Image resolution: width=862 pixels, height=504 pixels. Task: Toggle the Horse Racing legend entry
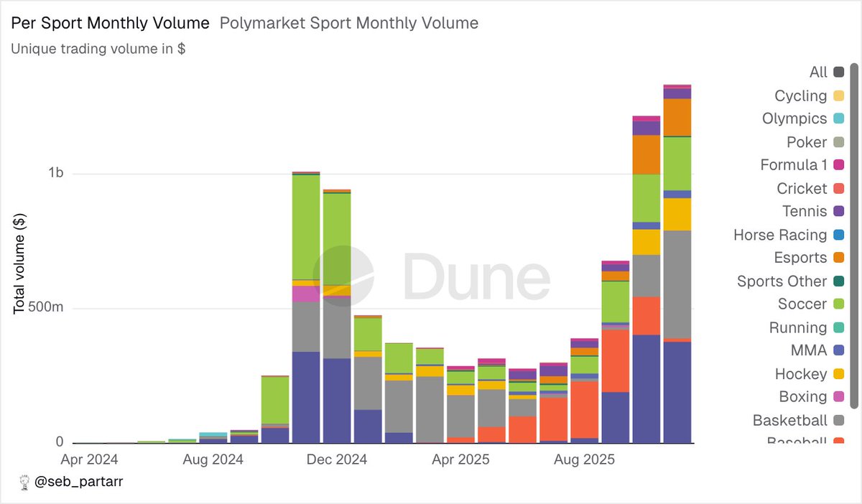pos(789,235)
